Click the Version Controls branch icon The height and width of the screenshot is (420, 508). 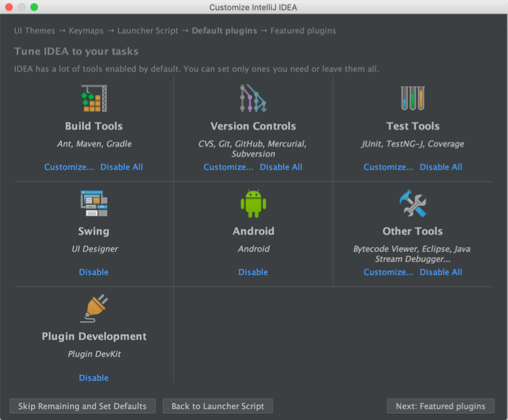click(253, 98)
